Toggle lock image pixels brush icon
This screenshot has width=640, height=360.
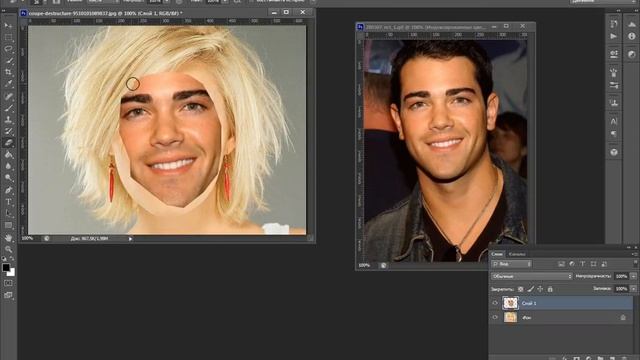[x=531, y=289]
